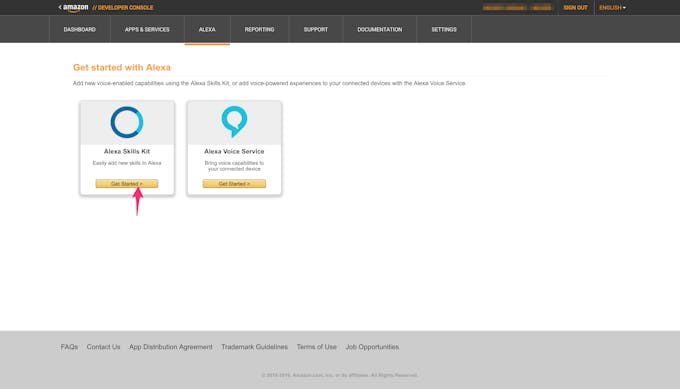Viewport: 680px width, 389px height.
Task: Open the Dashboard tab
Action: pyautogui.click(x=80, y=29)
